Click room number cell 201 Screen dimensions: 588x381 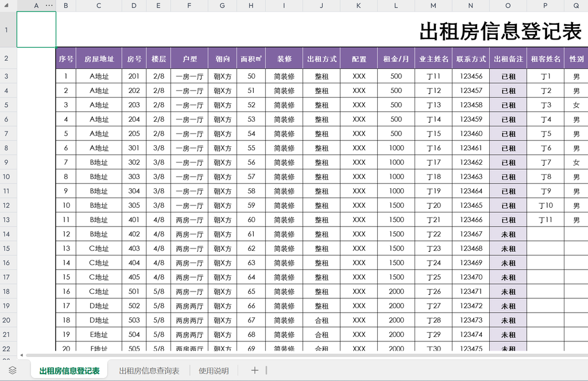click(x=134, y=76)
